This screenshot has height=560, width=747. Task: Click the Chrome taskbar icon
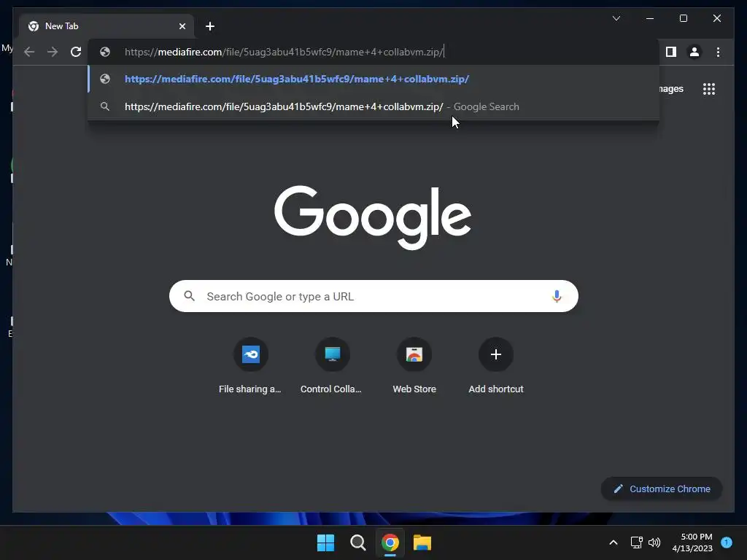(390, 542)
